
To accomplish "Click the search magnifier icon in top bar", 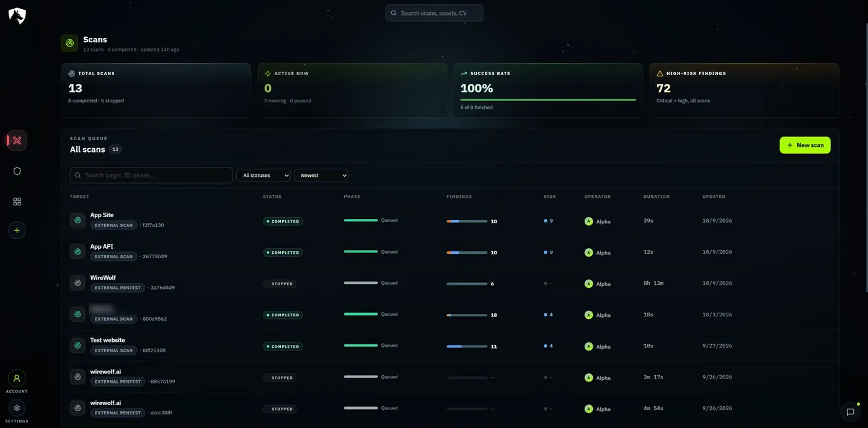I will tap(394, 13).
